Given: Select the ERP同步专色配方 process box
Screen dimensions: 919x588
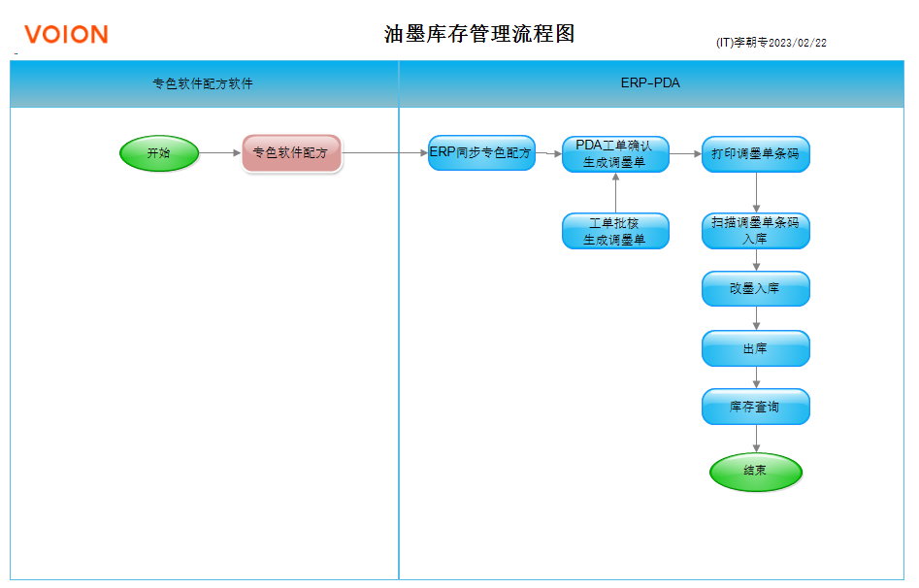Looking at the screenshot, I should coord(481,153).
